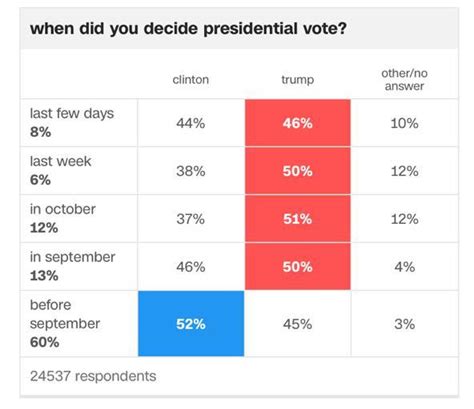Select the 'last week' row label
This screenshot has width=474, height=409.
pos(60,161)
